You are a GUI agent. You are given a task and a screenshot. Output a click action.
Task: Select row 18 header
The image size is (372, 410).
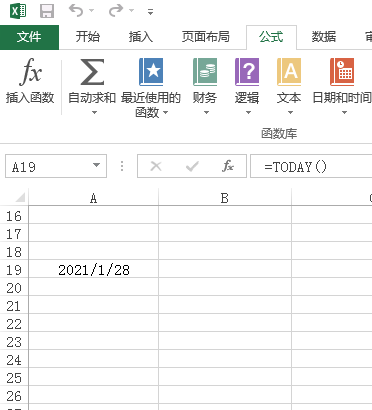tap(14, 252)
